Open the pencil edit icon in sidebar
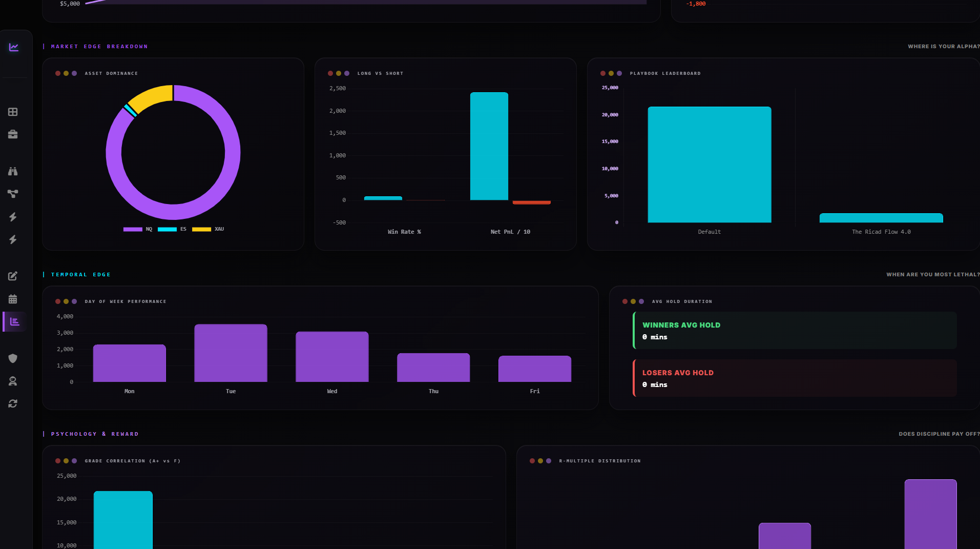The width and height of the screenshot is (980, 549). 13,276
